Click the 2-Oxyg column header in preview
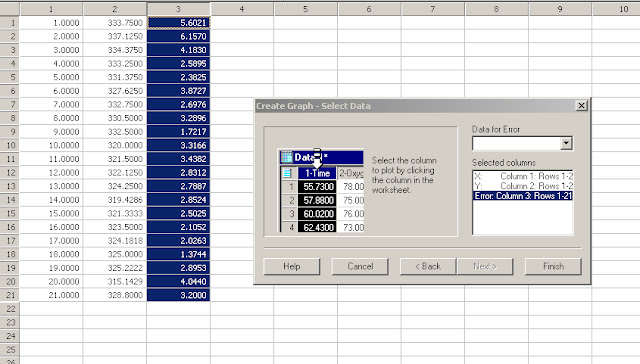 (x=351, y=173)
